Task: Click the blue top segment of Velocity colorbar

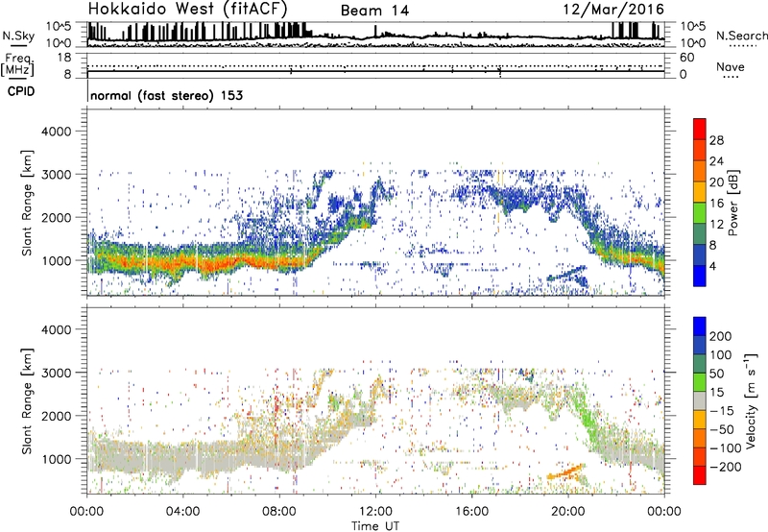Action: (x=700, y=326)
